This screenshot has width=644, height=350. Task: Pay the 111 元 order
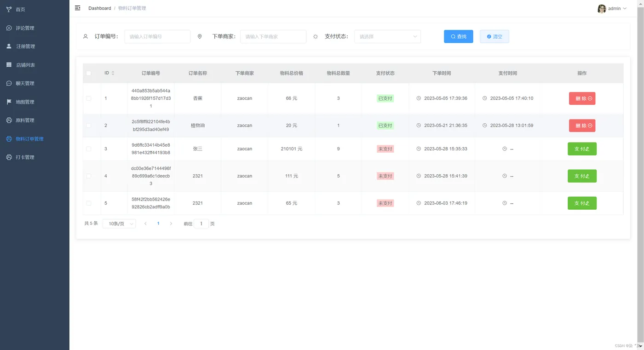[582, 176]
